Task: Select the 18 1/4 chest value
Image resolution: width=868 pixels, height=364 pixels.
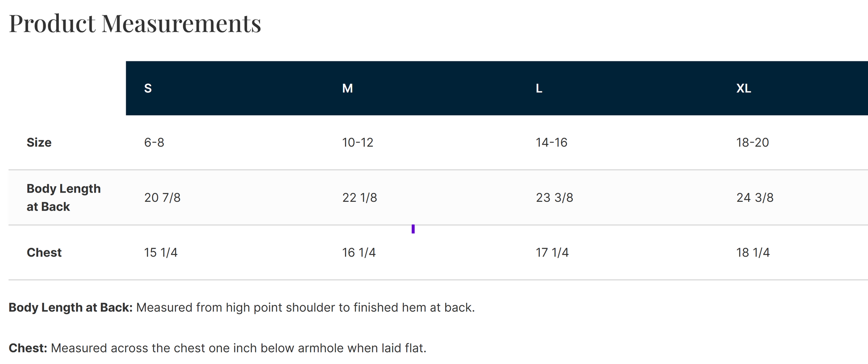Action: (x=753, y=253)
